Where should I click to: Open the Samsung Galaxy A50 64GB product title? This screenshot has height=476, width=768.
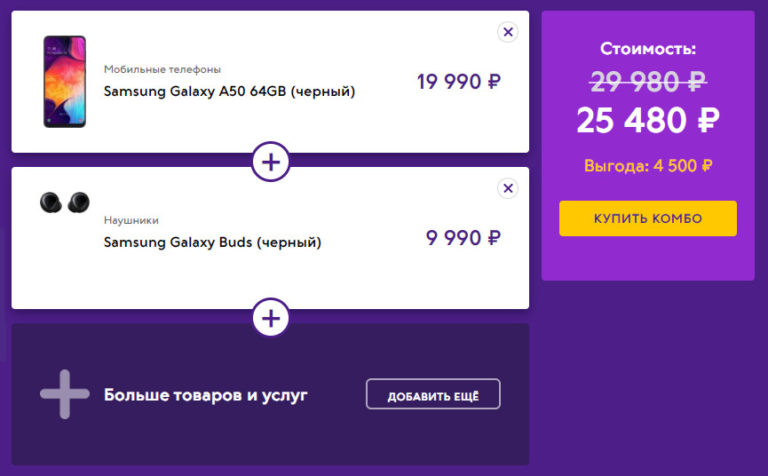point(229,91)
